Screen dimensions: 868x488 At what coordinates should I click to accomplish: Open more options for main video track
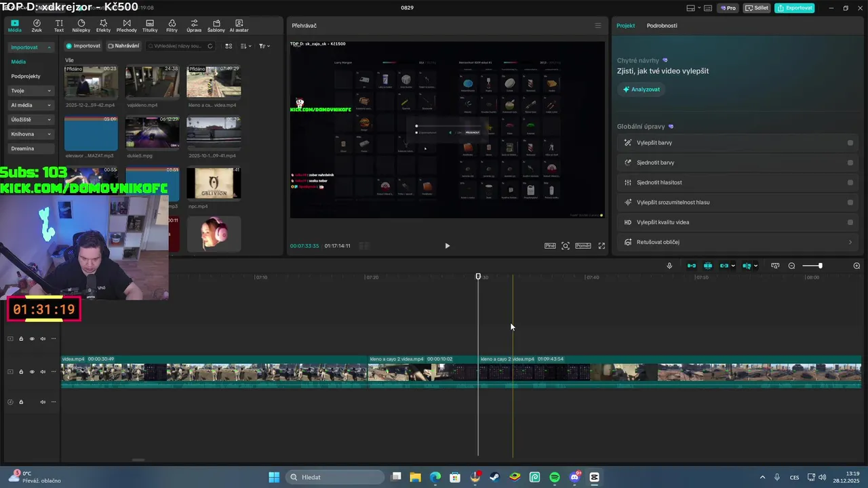tap(54, 372)
